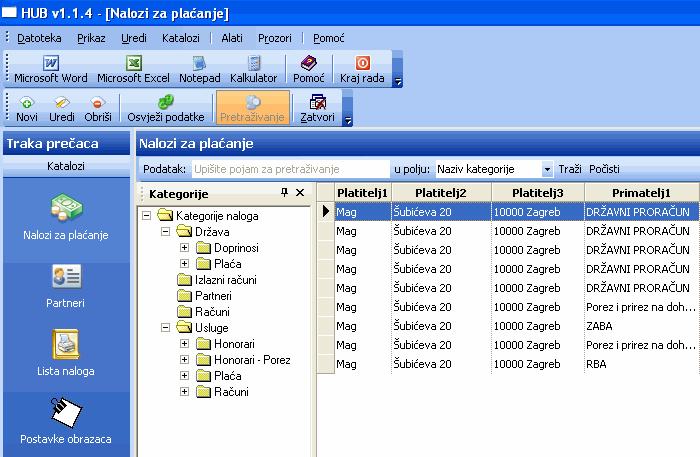The width and height of the screenshot is (700, 457).
Task: Sort by Platitelj1 column header
Action: pyautogui.click(x=362, y=193)
